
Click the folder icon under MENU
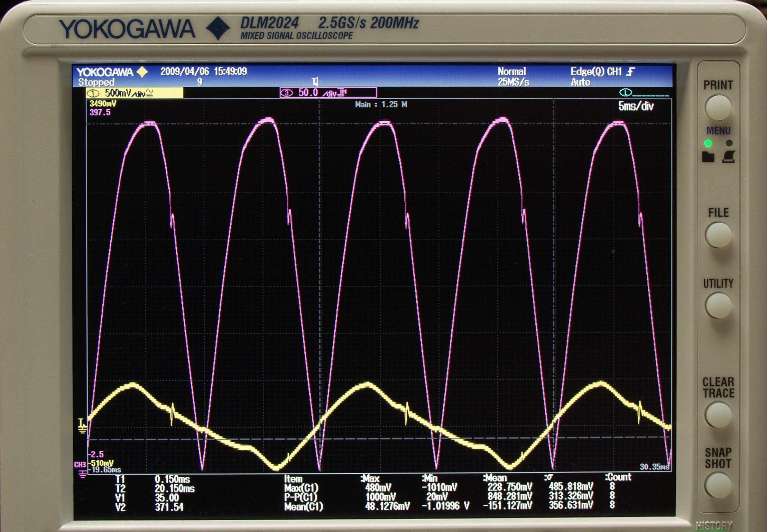click(708, 157)
